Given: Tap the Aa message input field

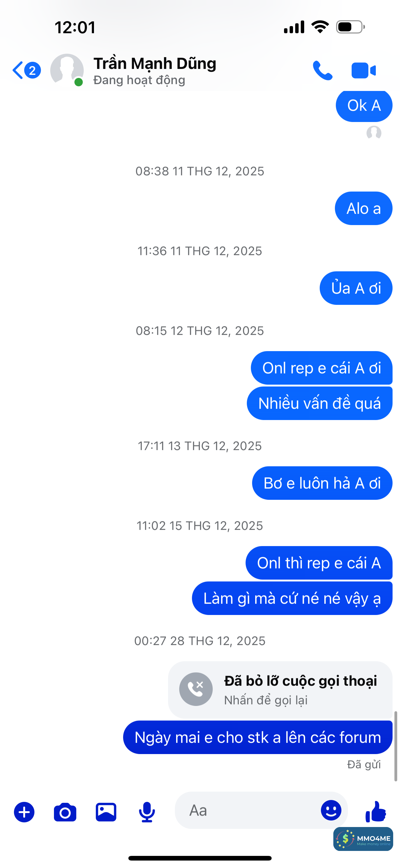Looking at the screenshot, I should [247, 810].
